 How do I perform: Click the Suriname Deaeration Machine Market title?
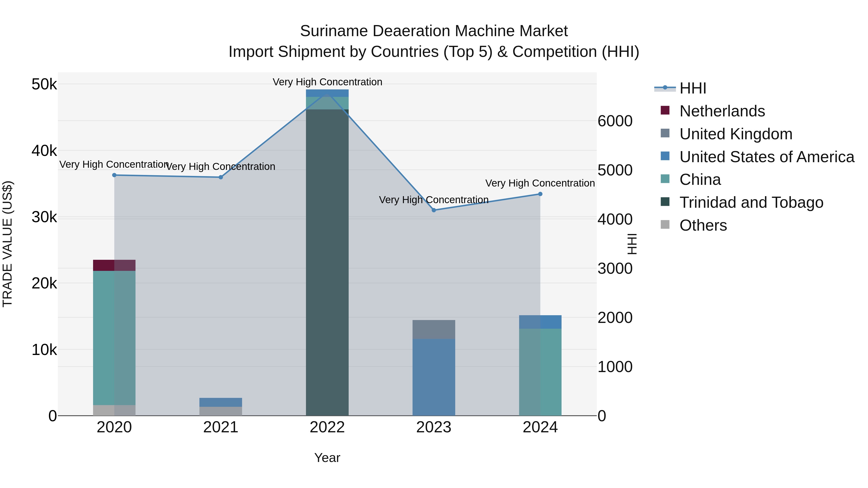(434, 31)
